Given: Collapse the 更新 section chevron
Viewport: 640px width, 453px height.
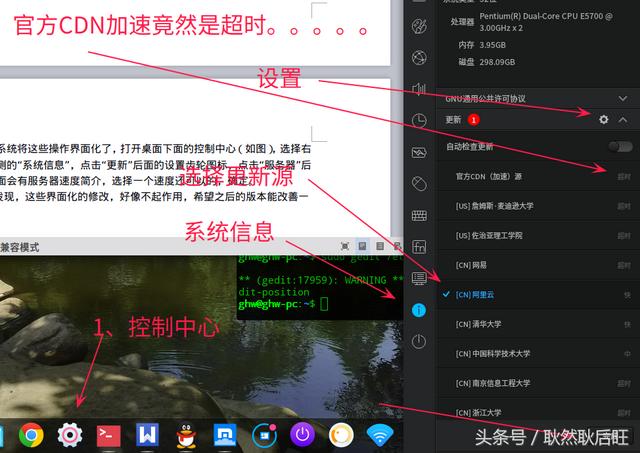Looking at the screenshot, I should tap(622, 120).
